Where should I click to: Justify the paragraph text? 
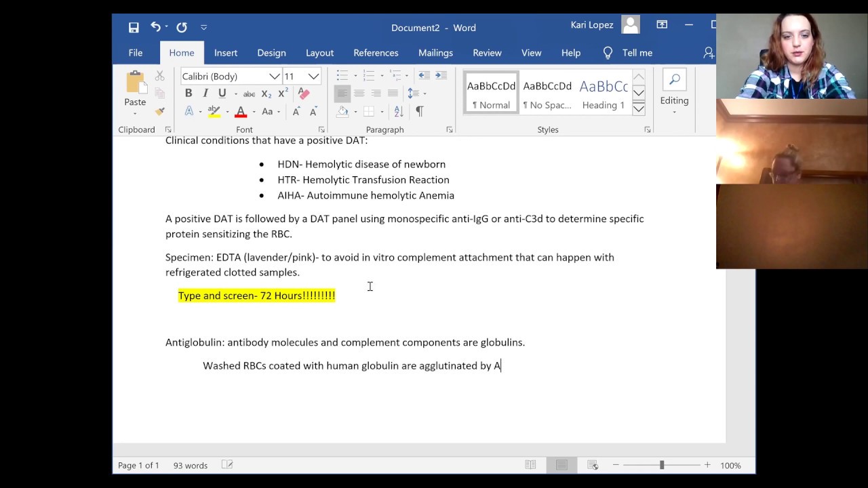pyautogui.click(x=393, y=93)
